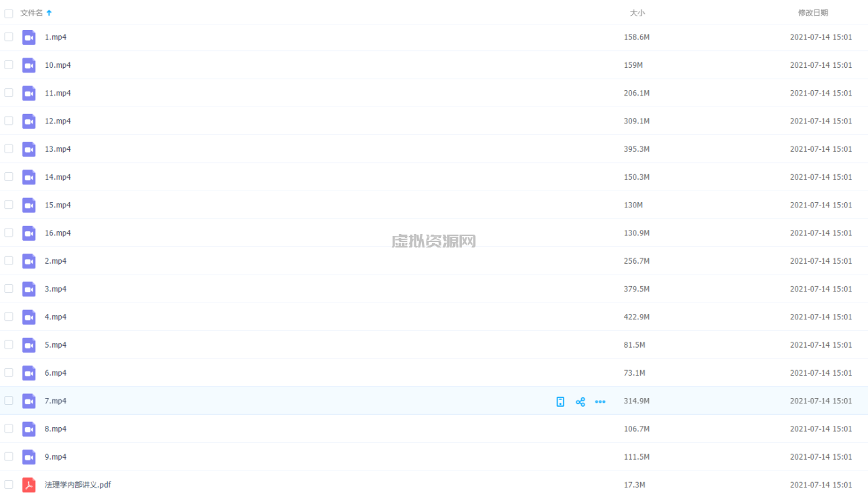Tick the select-all checkbox in the header
Viewport: 868px width, 495px height.
[x=9, y=13]
